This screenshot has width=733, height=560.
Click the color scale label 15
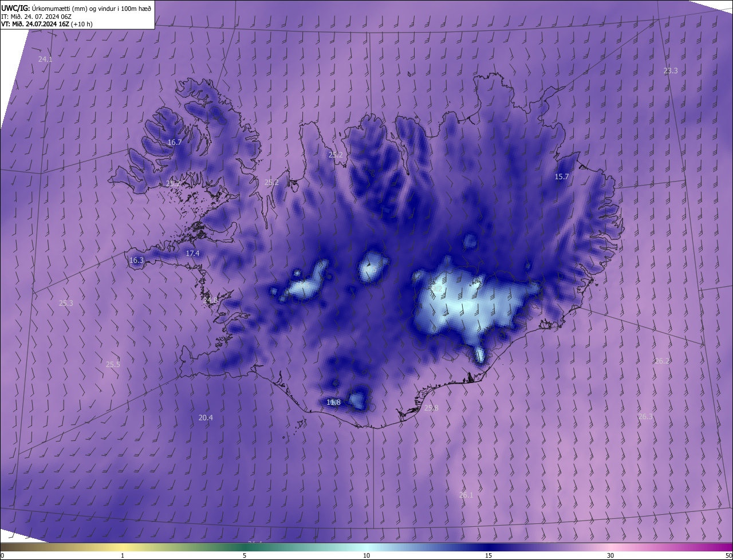coord(488,556)
